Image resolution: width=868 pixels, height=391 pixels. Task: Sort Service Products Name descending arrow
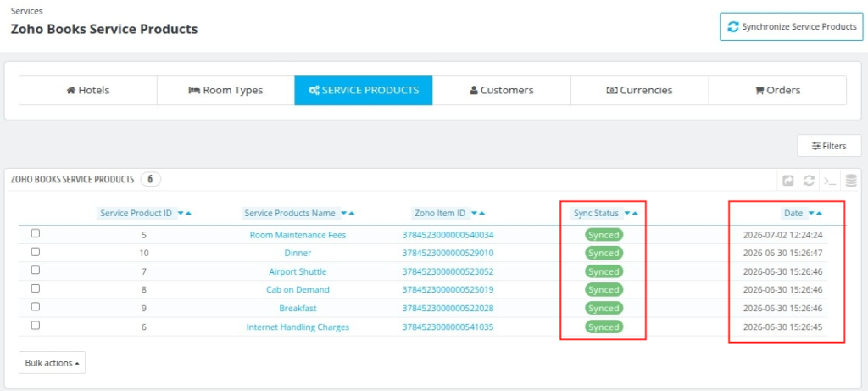344,213
